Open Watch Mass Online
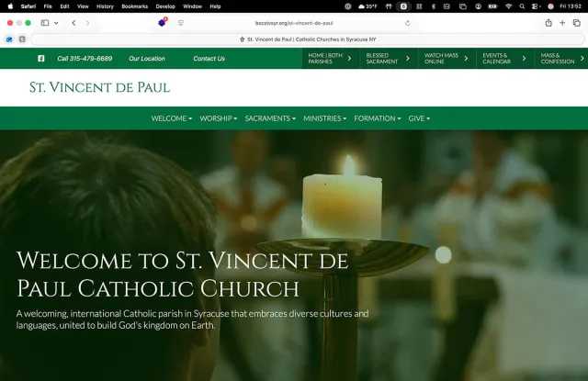 pos(447,59)
